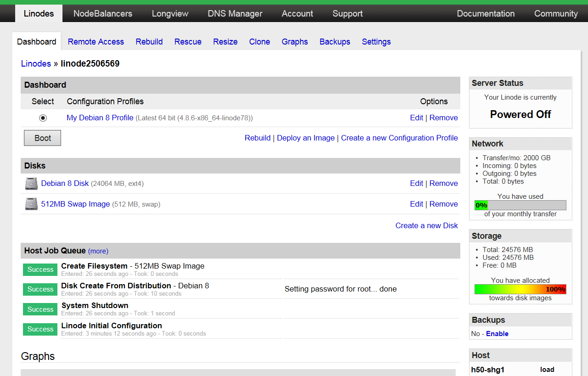Click the Success badge for Create Filesystem job
The height and width of the screenshot is (376, 588).
(x=40, y=270)
